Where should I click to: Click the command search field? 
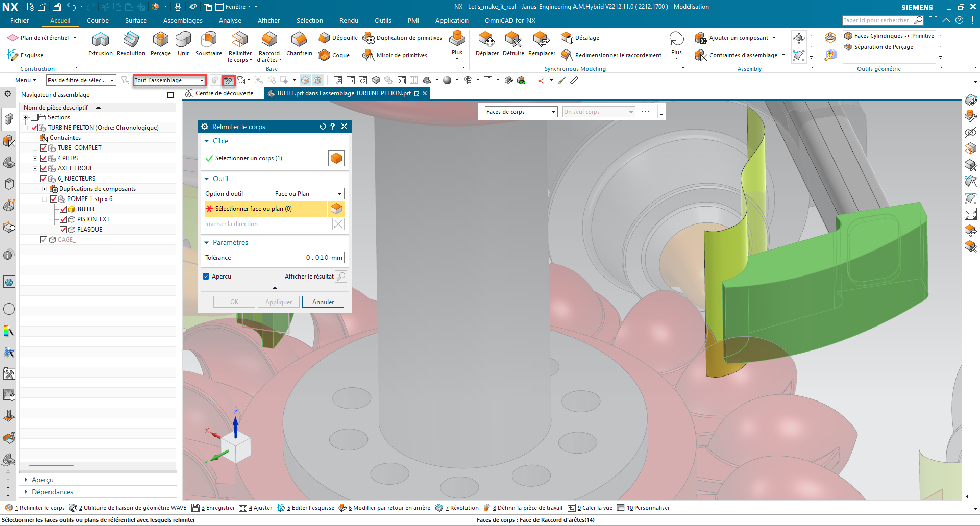pyautogui.click(x=878, y=20)
